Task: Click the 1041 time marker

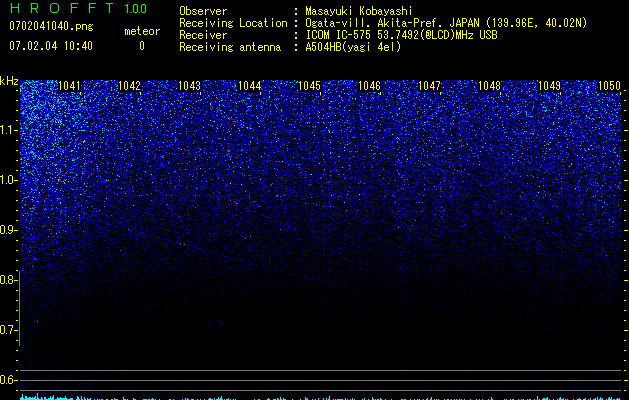Action: point(69,86)
